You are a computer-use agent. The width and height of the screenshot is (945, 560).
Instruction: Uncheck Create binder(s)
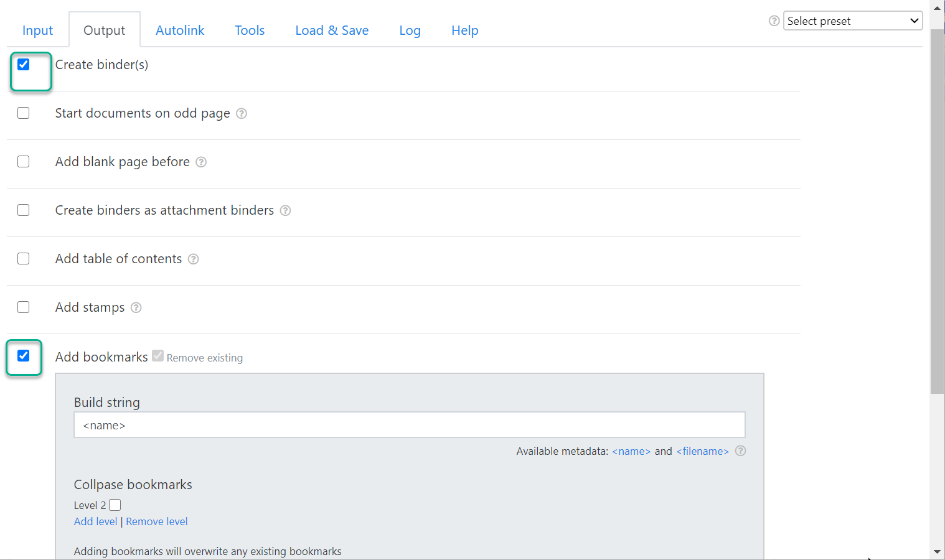click(23, 64)
